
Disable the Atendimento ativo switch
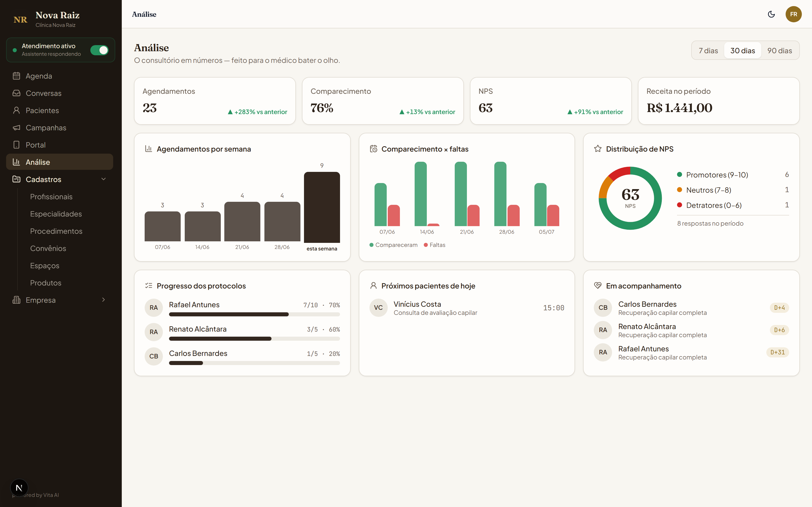click(99, 50)
